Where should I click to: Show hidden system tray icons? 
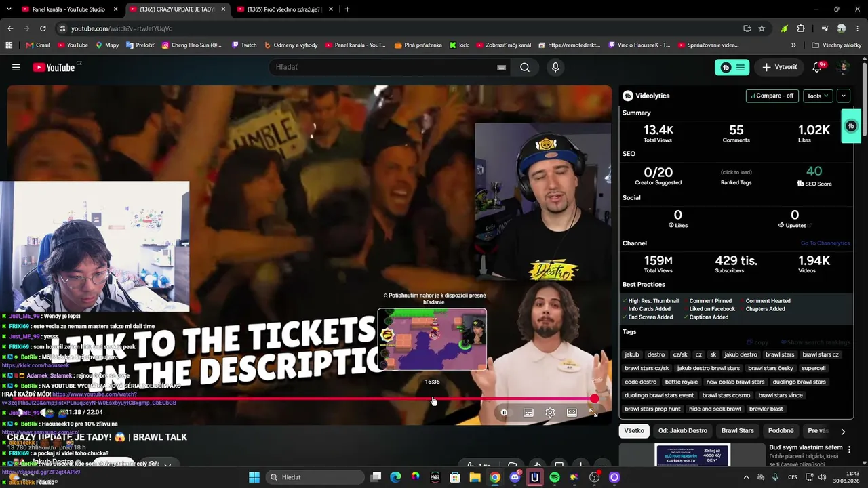pyautogui.click(x=746, y=477)
